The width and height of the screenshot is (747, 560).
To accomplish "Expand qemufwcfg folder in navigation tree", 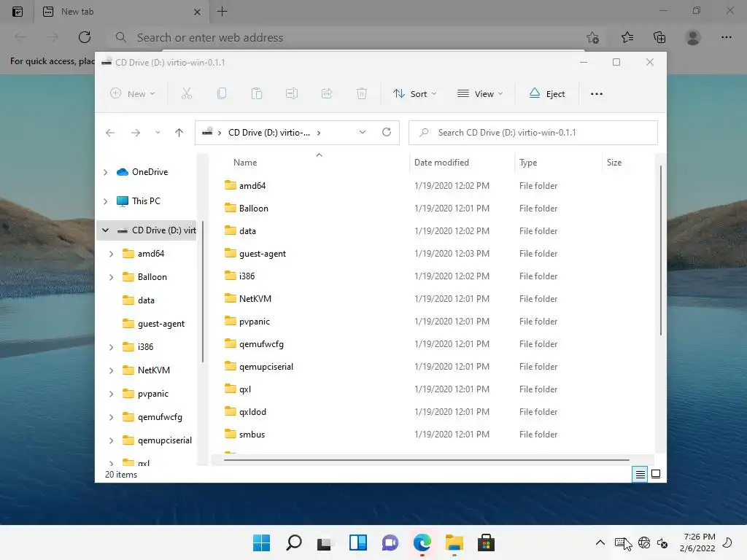I will (x=111, y=417).
